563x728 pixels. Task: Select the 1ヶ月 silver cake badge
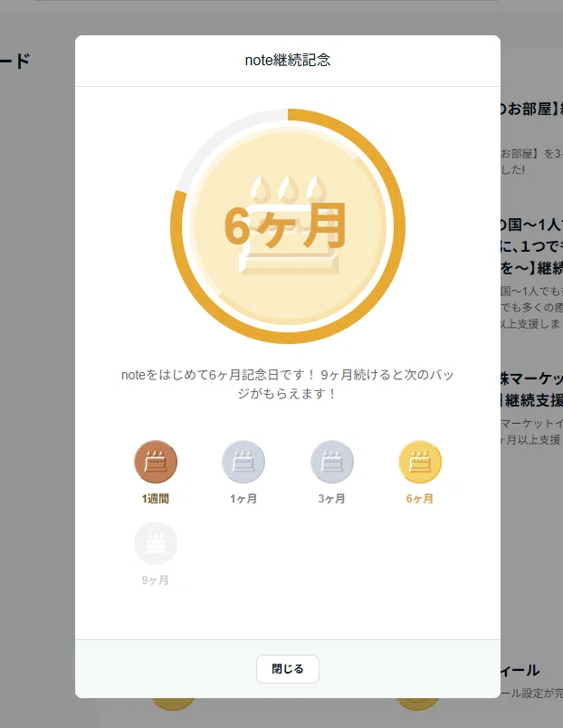pos(243,462)
